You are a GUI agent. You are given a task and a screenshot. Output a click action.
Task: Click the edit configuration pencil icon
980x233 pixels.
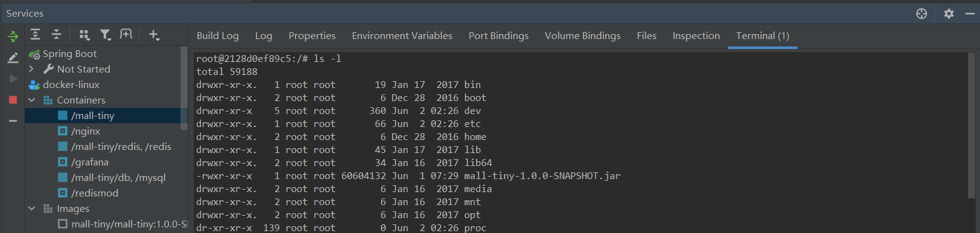pyautogui.click(x=12, y=58)
